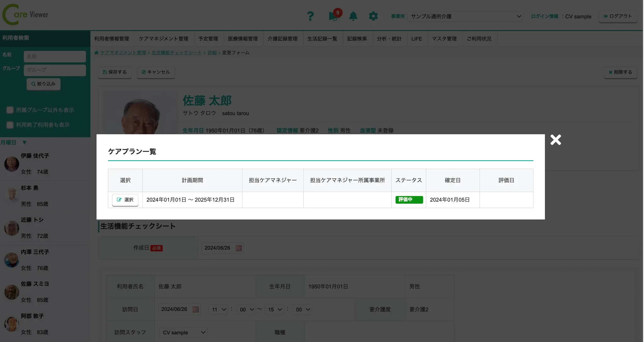644x342 pixels.
Task: Open 介護記録管理 menu
Action: (282, 39)
